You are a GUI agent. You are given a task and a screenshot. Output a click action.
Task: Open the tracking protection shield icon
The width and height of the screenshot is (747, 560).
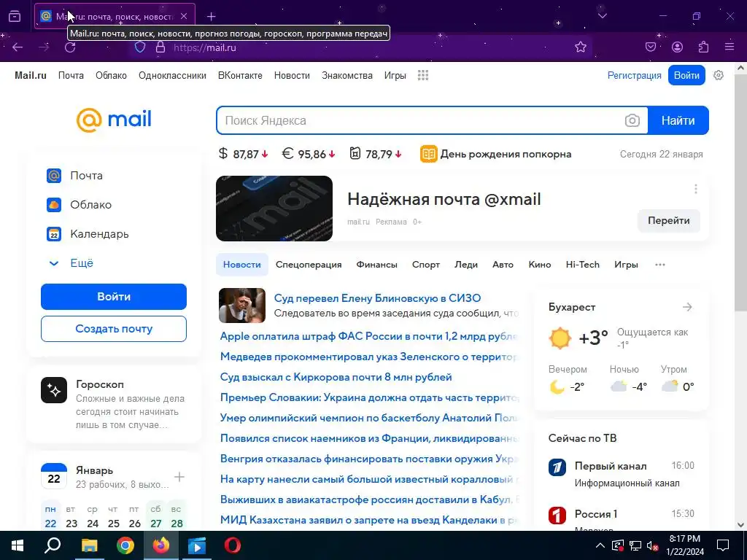(139, 47)
